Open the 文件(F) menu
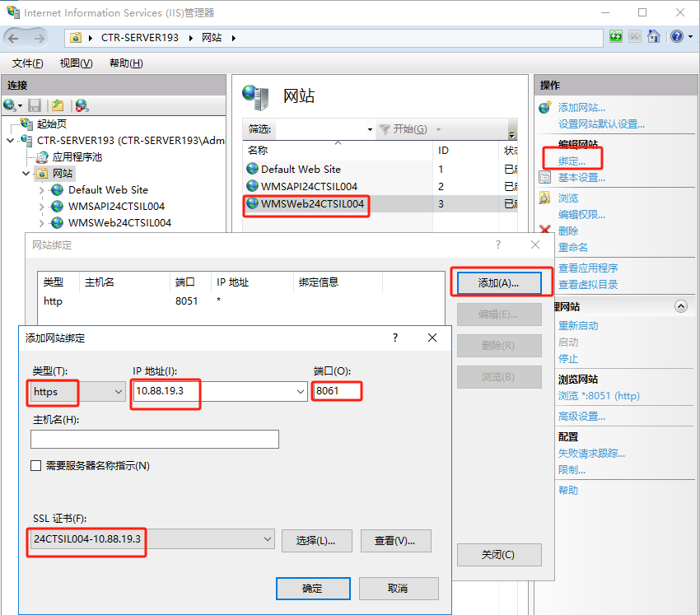Image resolution: width=700 pixels, height=615 pixels. click(x=28, y=63)
